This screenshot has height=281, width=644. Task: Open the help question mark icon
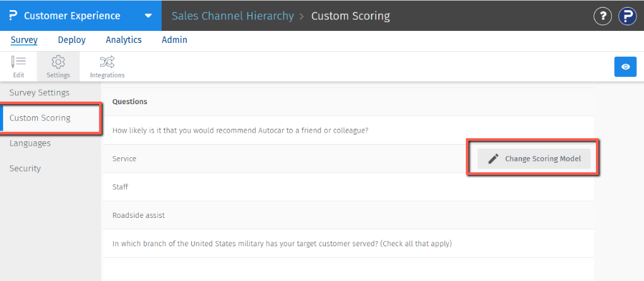tap(602, 16)
